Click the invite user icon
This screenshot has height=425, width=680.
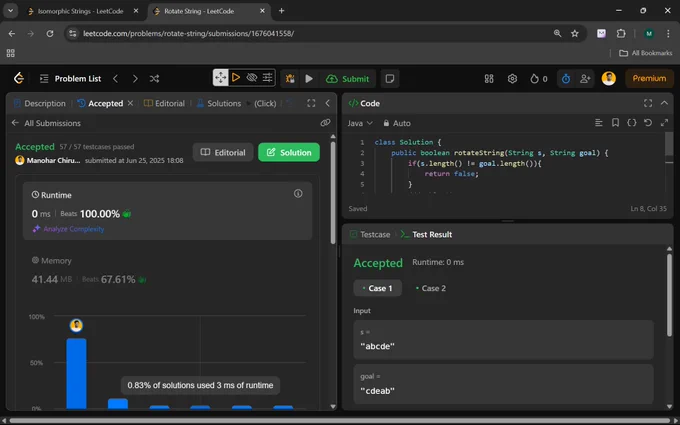[x=585, y=78]
